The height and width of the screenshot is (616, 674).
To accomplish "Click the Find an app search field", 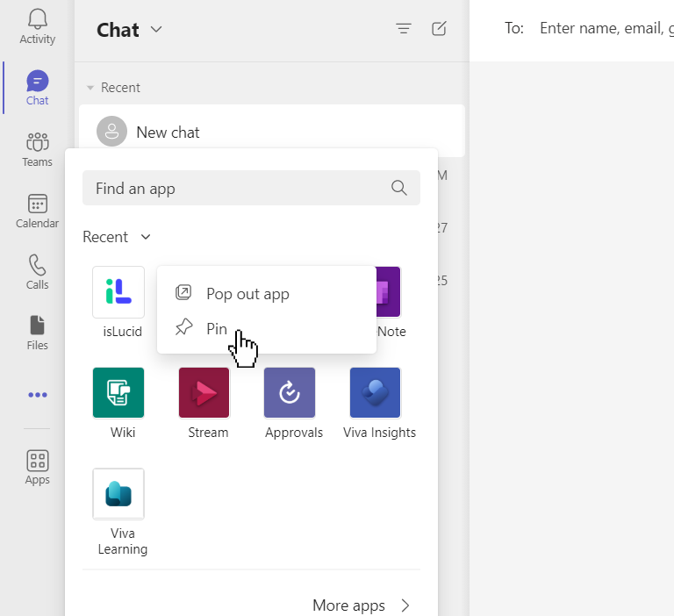I will click(251, 188).
